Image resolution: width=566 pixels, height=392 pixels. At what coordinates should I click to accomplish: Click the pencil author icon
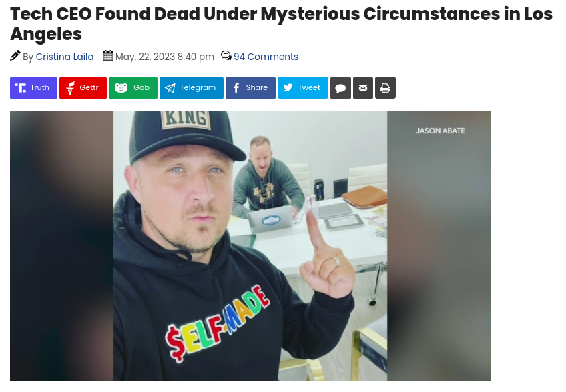(15, 56)
